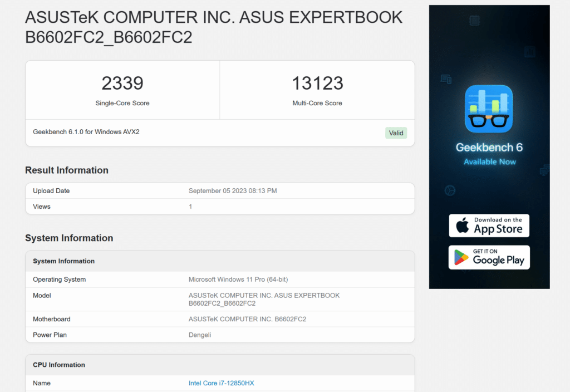
Task: Click the Views row label
Action: (42, 207)
